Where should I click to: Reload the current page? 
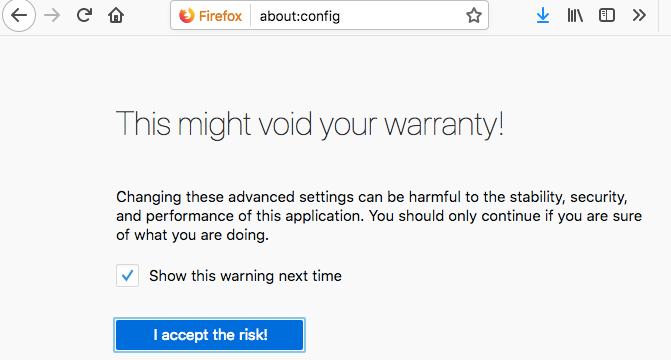tap(84, 15)
